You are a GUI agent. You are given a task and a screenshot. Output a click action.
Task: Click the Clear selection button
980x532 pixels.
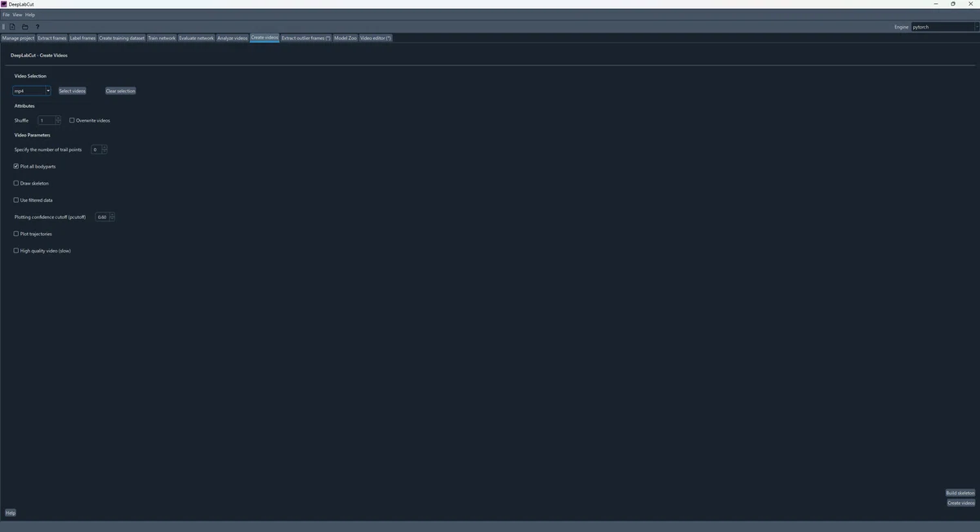click(x=121, y=91)
